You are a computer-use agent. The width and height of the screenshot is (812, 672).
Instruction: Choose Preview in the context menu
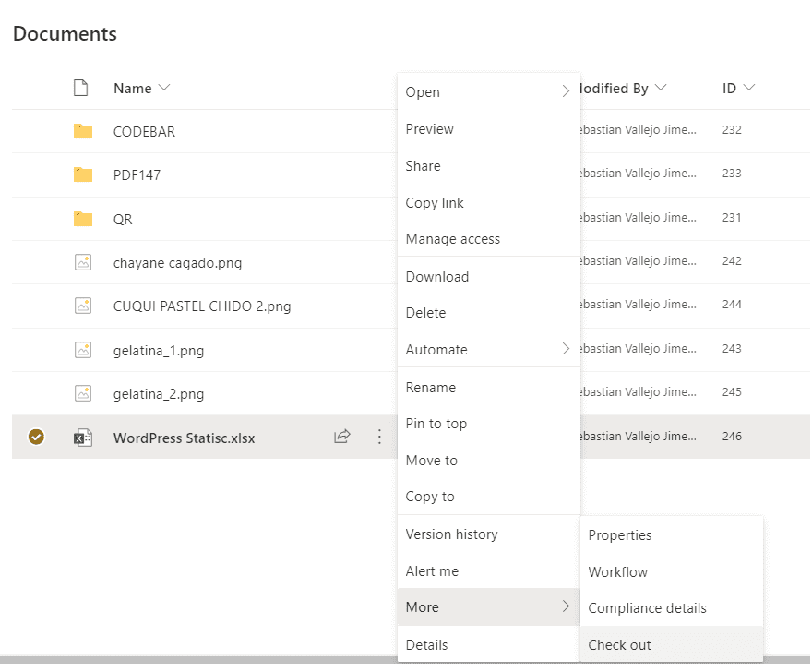click(x=489, y=129)
